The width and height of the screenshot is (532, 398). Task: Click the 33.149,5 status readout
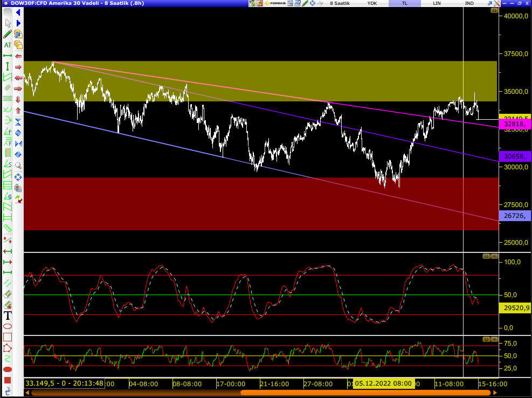[64, 383]
